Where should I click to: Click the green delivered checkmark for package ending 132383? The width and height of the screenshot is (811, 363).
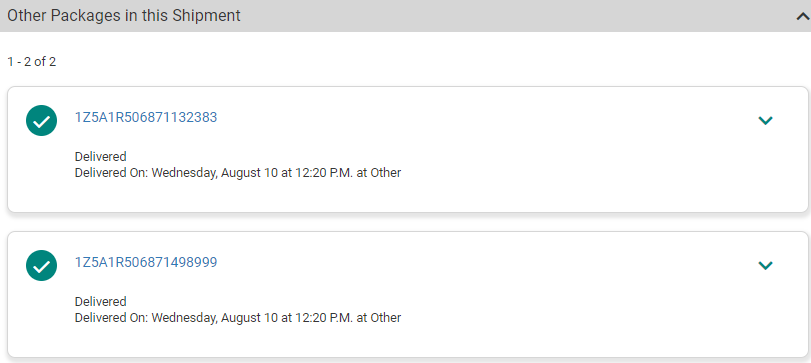(41, 120)
